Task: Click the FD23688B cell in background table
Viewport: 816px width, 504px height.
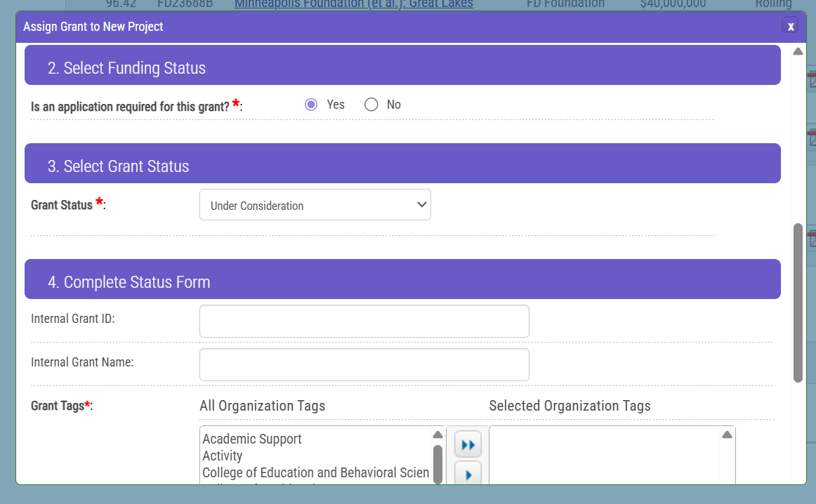Action: click(185, 4)
